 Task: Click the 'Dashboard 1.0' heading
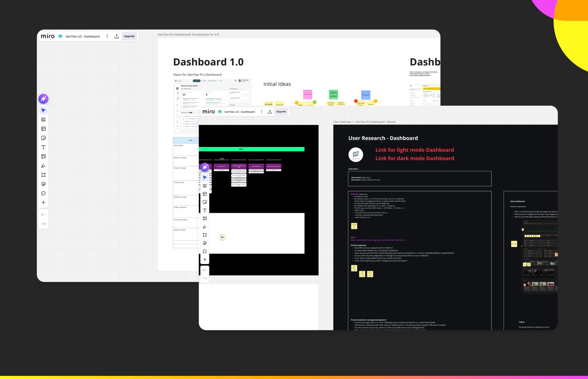(x=208, y=62)
